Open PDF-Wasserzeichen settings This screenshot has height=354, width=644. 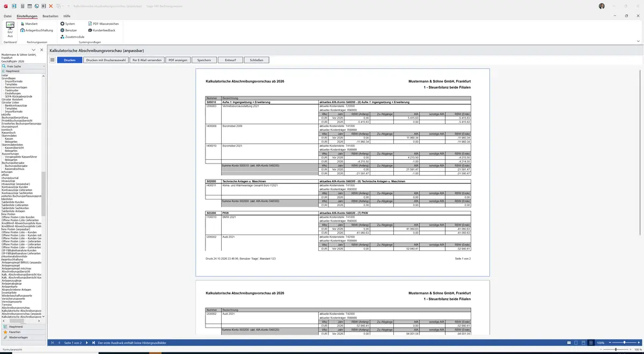tap(103, 24)
